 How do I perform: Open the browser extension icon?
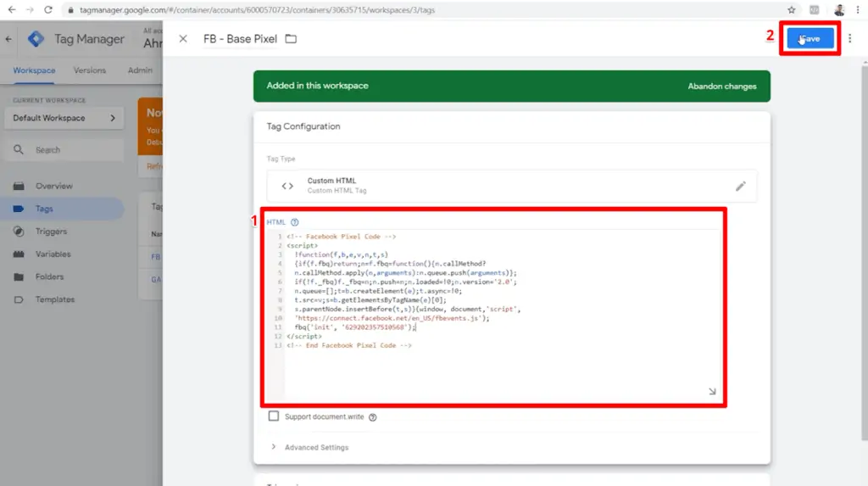coord(815,10)
